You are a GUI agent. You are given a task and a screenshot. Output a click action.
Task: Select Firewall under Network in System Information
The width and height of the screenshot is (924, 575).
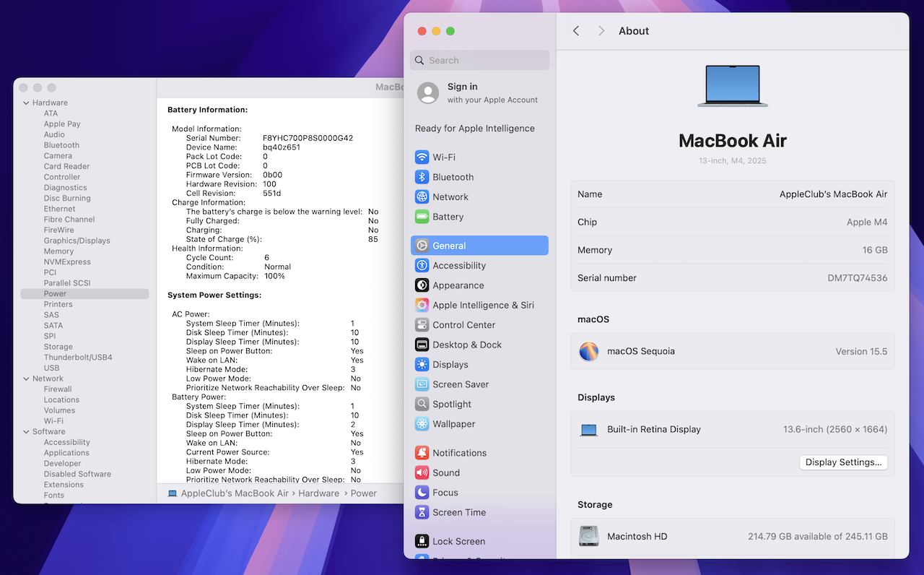58,389
